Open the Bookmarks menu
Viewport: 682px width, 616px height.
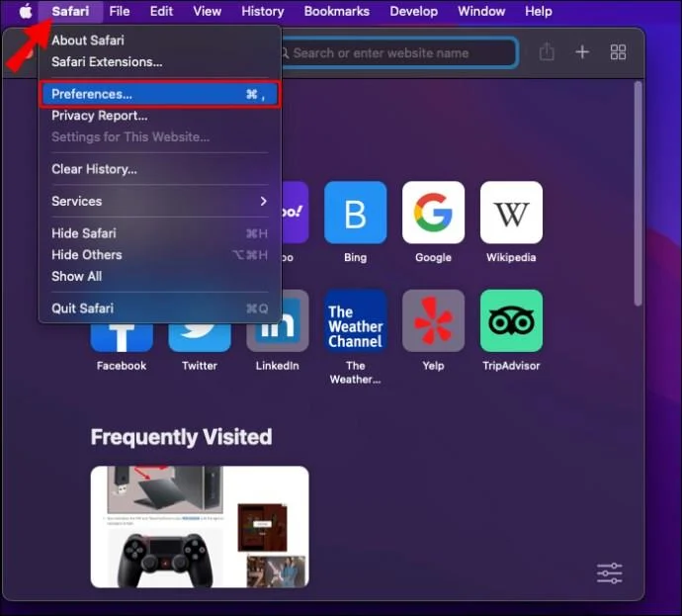(337, 11)
